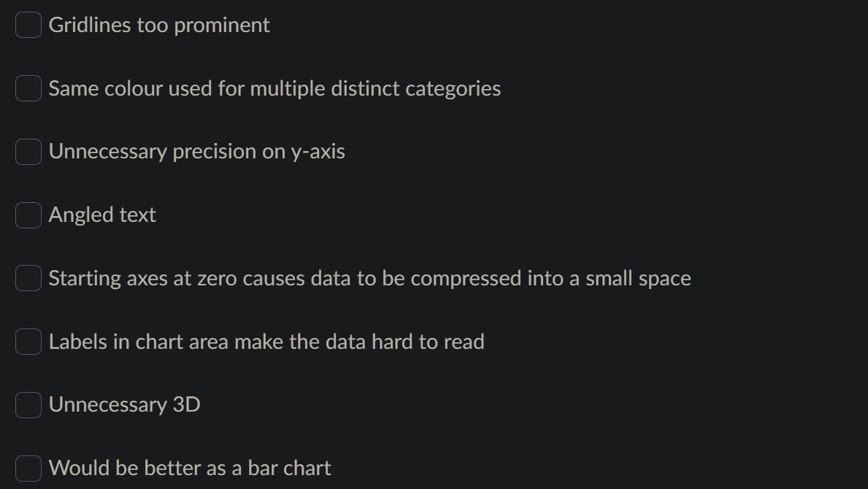This screenshot has width=868, height=489.
Task: Enable the 'Unnecessary 3D' option
Action: [28, 404]
